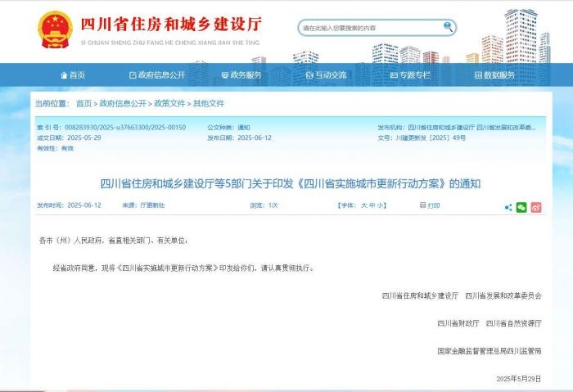Share via the Weibo icon
Screen dimensions: 573x392
(536, 208)
